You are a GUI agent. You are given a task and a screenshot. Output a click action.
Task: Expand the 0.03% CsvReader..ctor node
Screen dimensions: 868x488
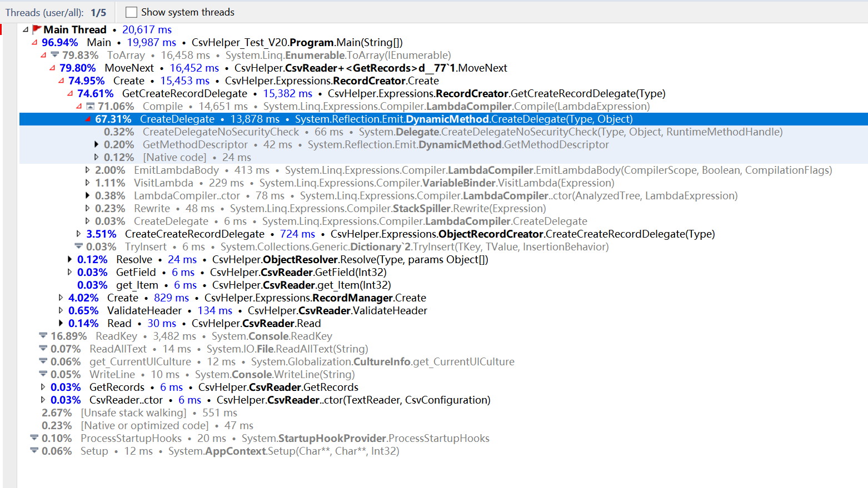click(43, 400)
